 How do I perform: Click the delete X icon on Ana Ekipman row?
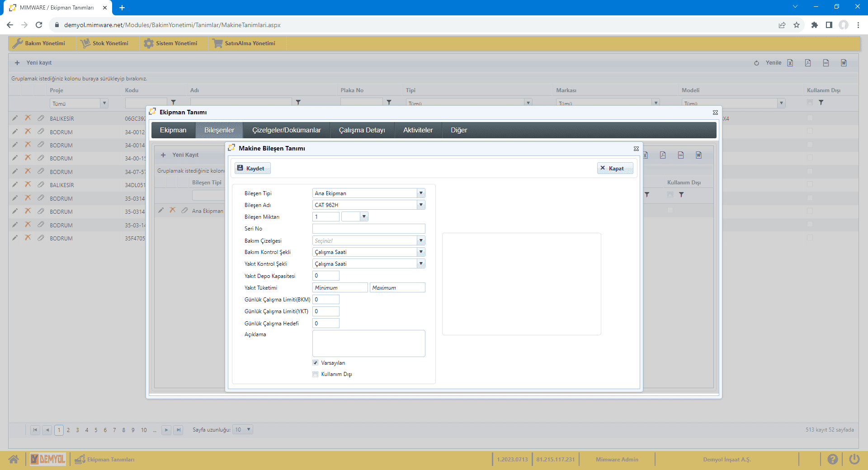pos(173,211)
